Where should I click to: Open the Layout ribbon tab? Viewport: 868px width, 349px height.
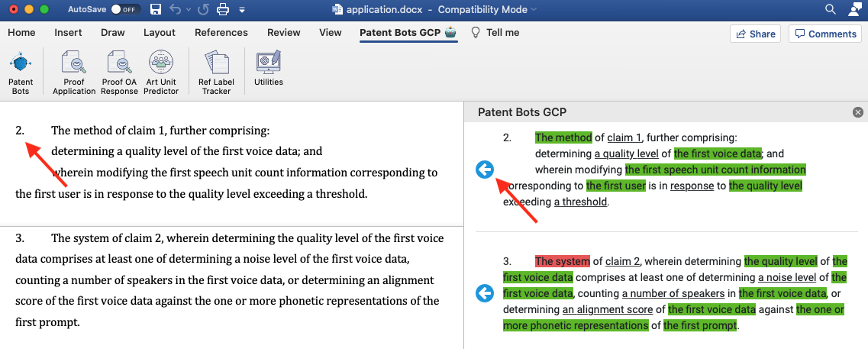point(160,33)
